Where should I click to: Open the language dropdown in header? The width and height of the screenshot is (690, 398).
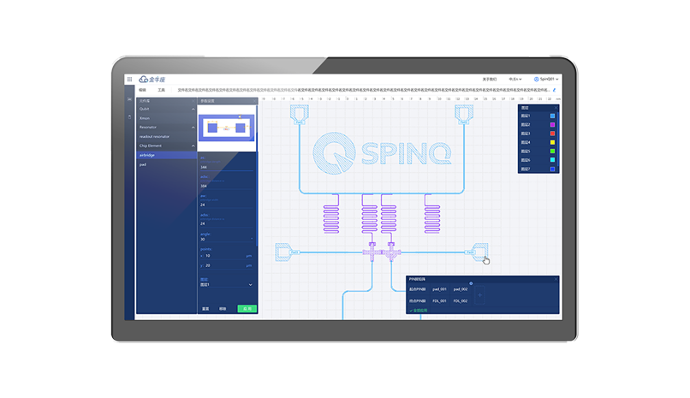pyautogui.click(x=515, y=79)
